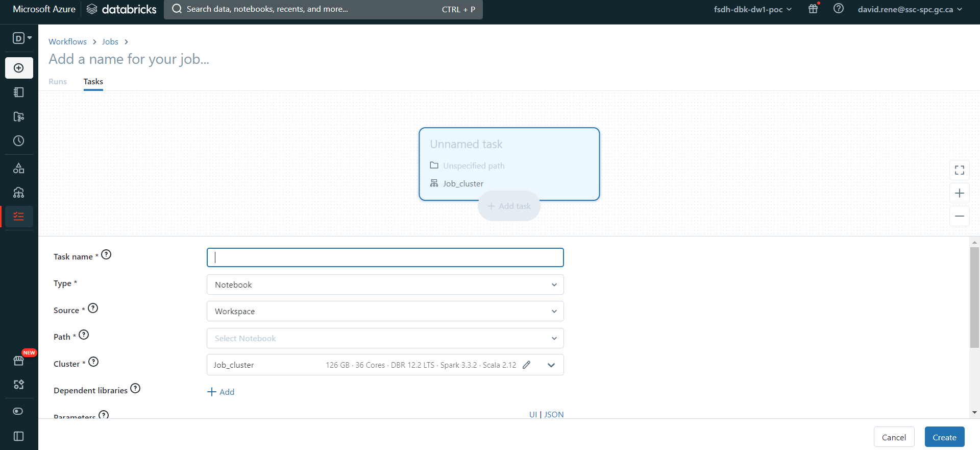Go to Workflows breadcrumb link
Image resolution: width=980 pixels, height=450 pixels.
pos(67,42)
